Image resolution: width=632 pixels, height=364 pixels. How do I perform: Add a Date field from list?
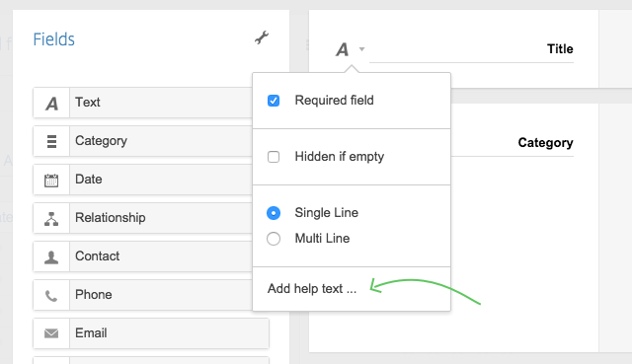pos(142,180)
